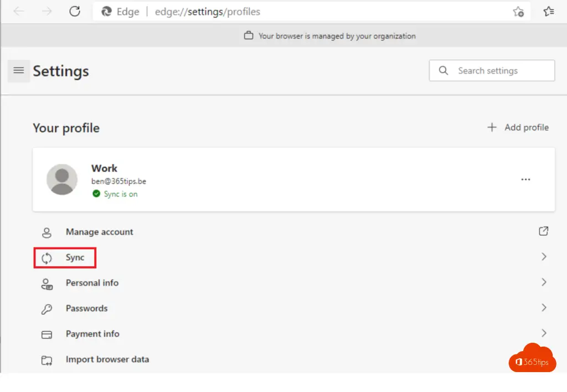Click the address bar URL edge://settings/profiles

coord(208,12)
